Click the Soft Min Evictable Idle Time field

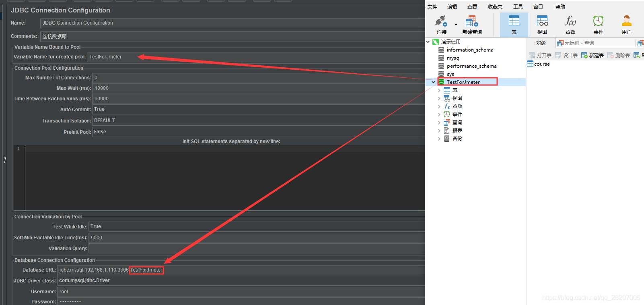257,238
